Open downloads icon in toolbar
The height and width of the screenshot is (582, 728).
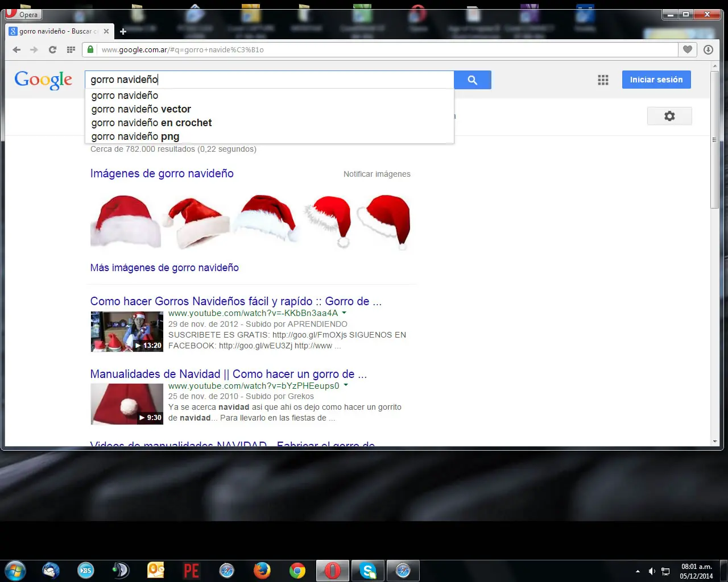coord(708,49)
